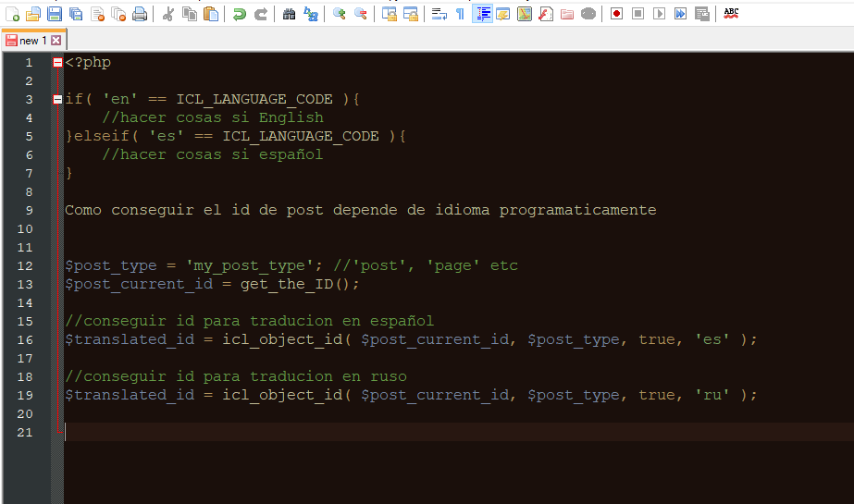Zoom out with magnifier minus icon

point(361,14)
